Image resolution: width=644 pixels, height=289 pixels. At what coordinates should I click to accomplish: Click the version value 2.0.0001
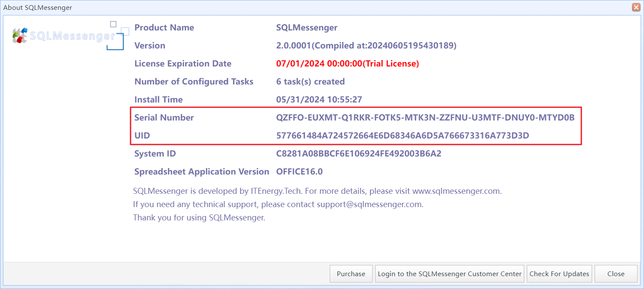tap(366, 45)
